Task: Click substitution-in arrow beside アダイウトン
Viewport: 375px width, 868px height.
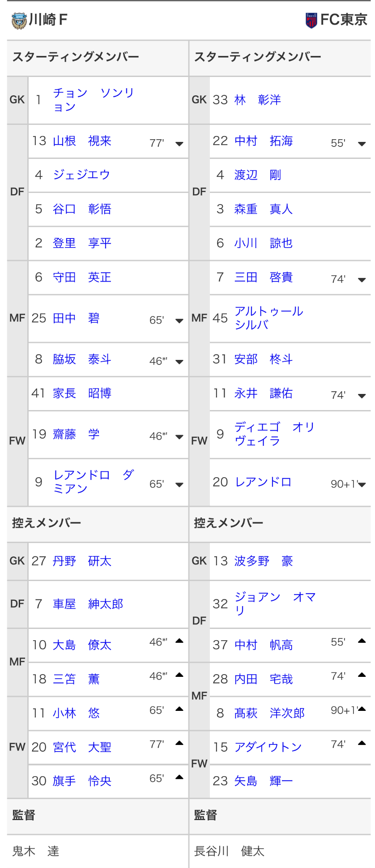Action: coord(362,743)
